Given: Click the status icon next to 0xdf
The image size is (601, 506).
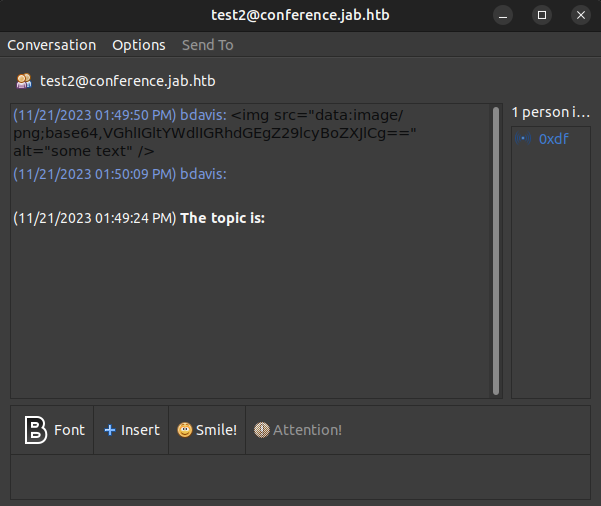Looking at the screenshot, I should pos(525,139).
